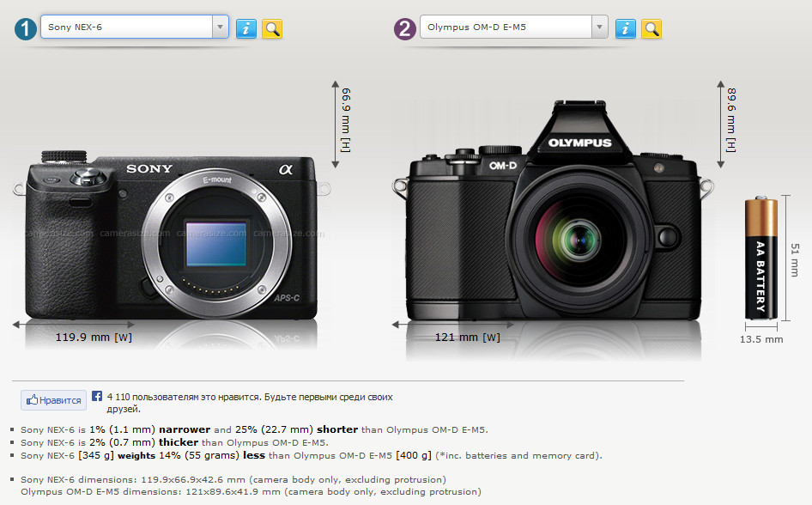Click the magnifier icon beside Olympus OM-D E-M5
812x505 pixels.
tap(651, 28)
